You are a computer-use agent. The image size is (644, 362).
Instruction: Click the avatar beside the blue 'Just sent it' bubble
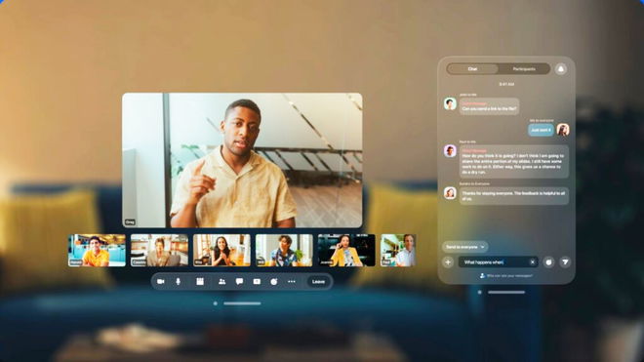563,130
